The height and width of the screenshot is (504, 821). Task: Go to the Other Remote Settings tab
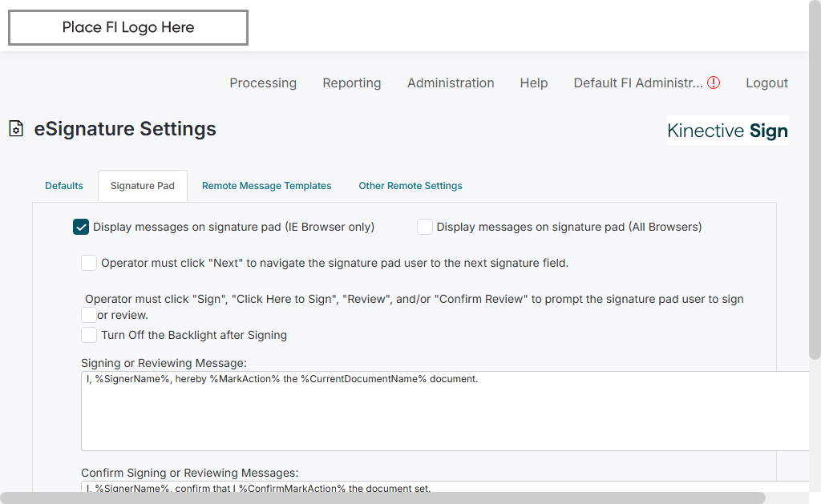410,186
